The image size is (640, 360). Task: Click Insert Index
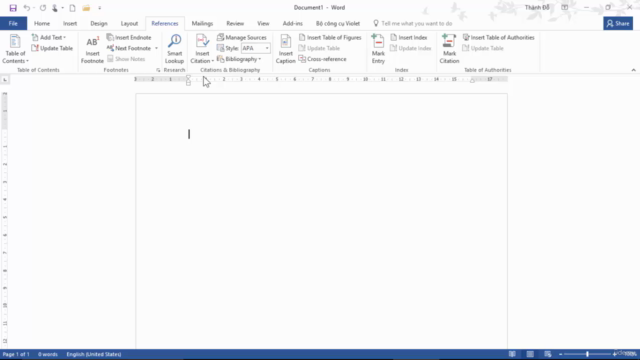(x=409, y=37)
